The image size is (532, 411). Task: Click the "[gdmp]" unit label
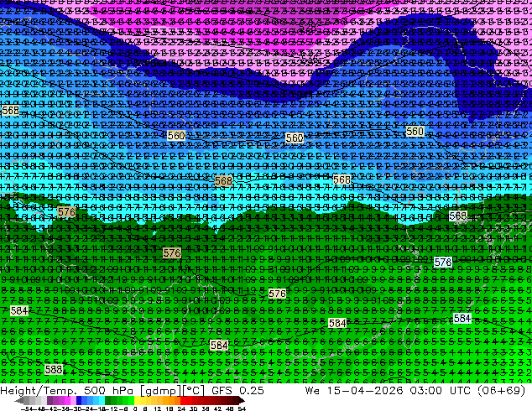point(161,391)
